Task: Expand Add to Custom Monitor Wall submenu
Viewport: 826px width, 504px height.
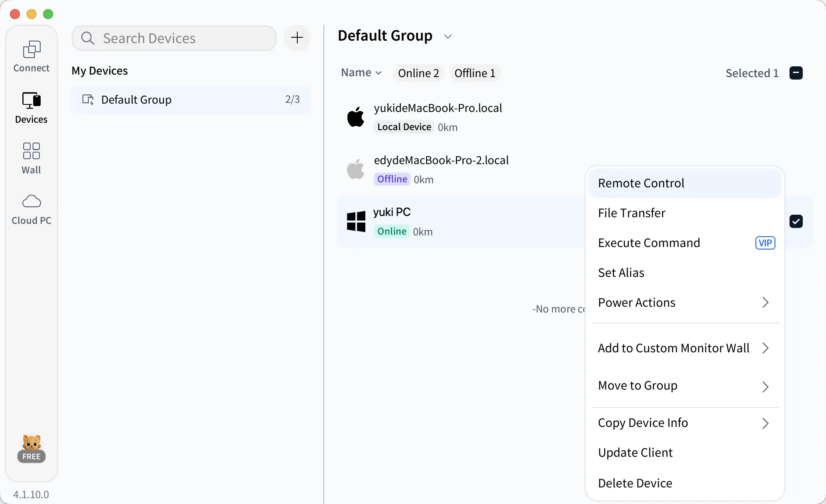Action: pos(765,348)
